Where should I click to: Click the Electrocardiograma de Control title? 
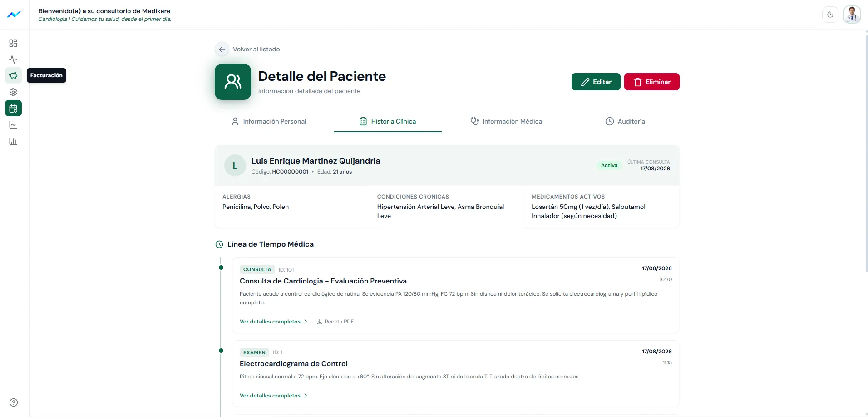(x=294, y=364)
